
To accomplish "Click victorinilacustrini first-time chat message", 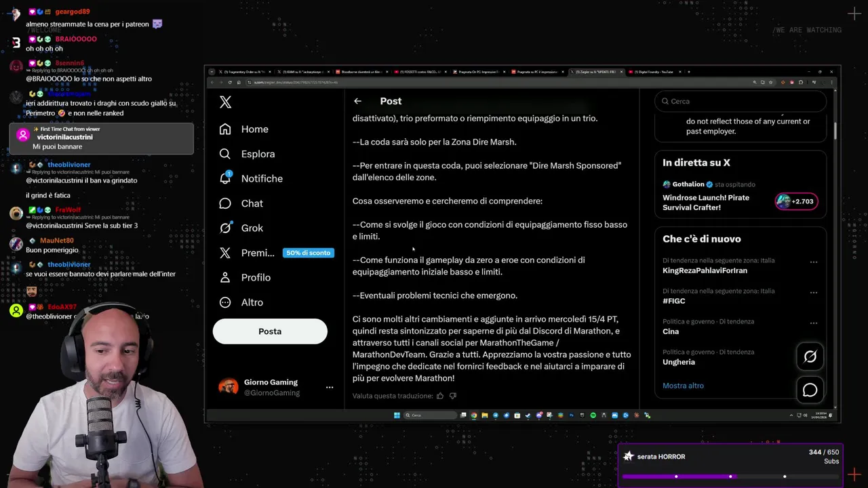I will coord(102,138).
